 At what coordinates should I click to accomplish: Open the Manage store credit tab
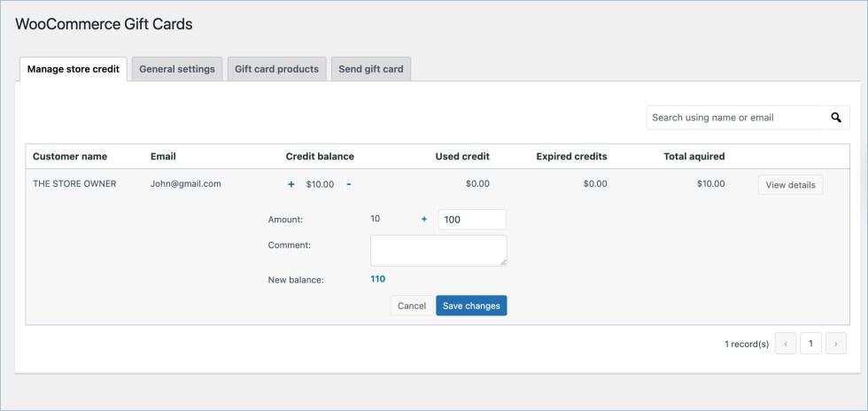click(x=74, y=69)
